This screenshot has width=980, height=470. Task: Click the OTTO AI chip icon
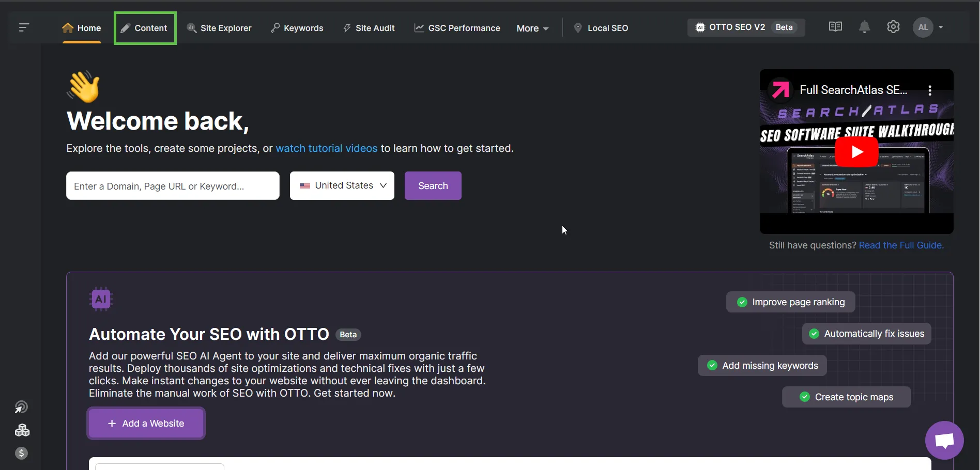click(101, 299)
